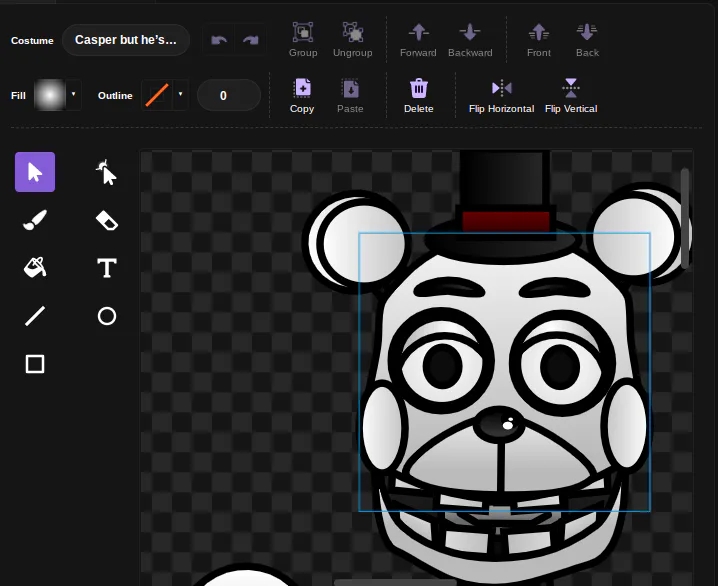Image resolution: width=718 pixels, height=586 pixels.
Task: Bring selection to Front
Action: (539, 40)
